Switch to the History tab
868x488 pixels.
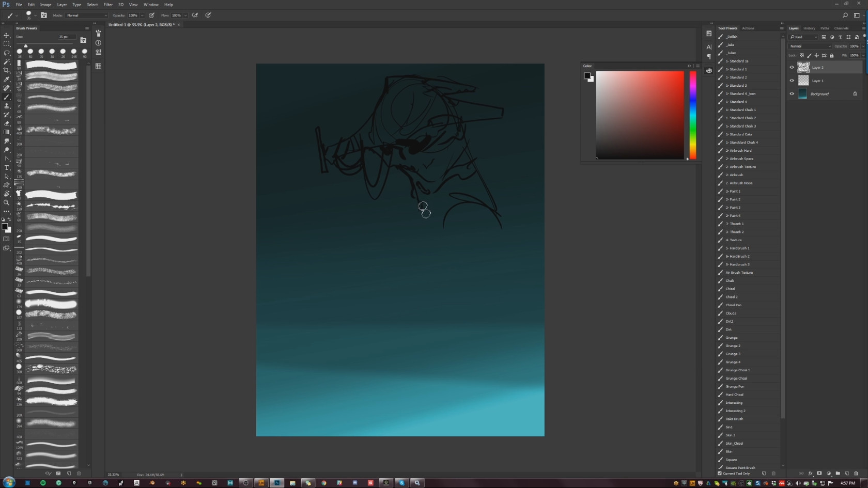point(809,28)
